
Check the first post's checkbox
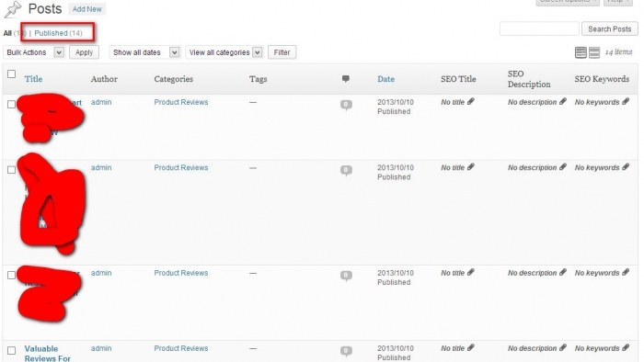pos(11,105)
